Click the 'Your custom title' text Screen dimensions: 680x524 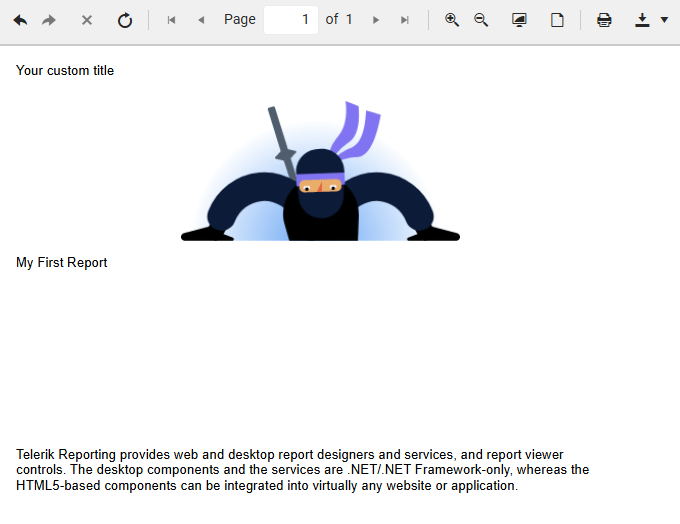click(x=65, y=70)
